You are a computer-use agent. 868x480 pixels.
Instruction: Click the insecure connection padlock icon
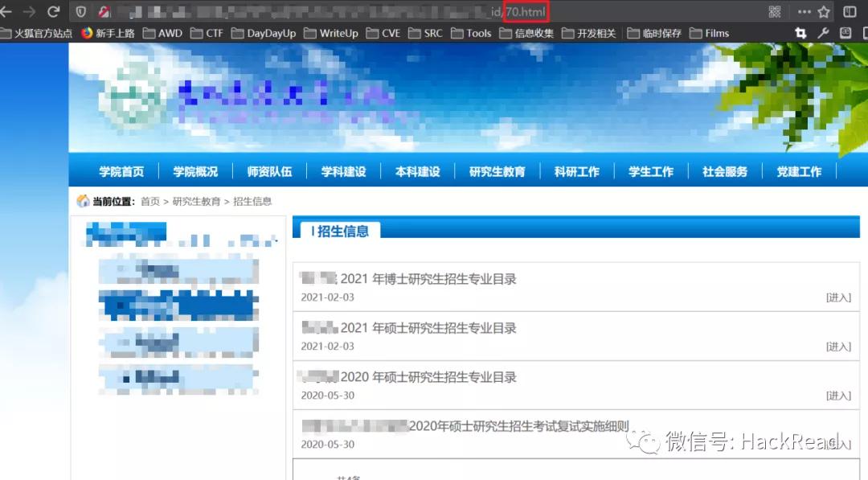(103, 11)
